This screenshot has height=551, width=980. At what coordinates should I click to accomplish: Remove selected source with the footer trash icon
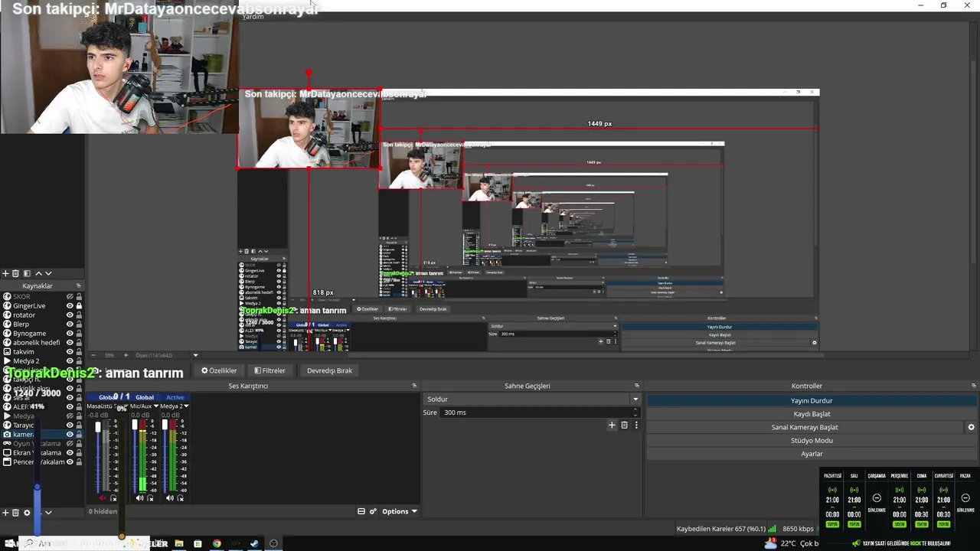pos(15,513)
